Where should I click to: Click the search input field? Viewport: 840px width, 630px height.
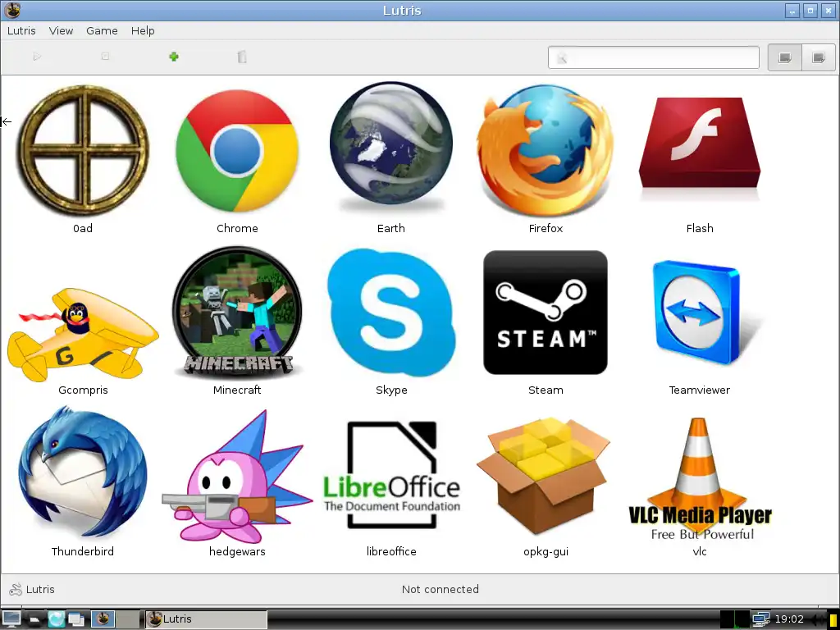pos(654,57)
